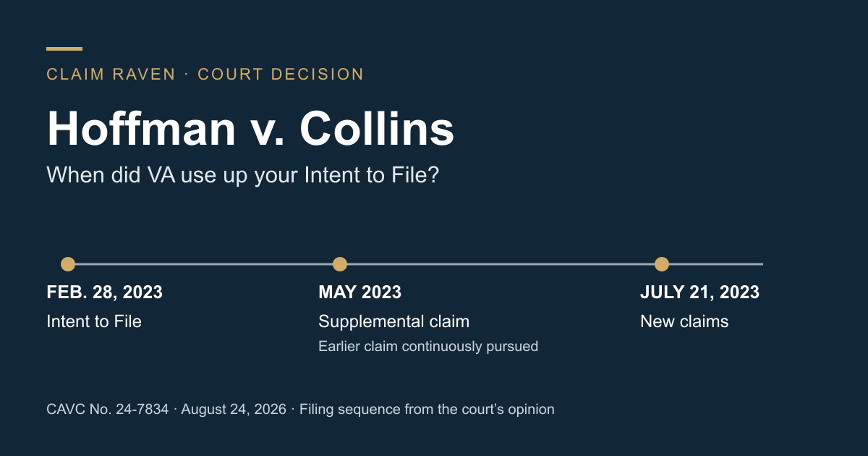Click the MAY 2023 date label
The image size is (868, 456).
coord(359,292)
